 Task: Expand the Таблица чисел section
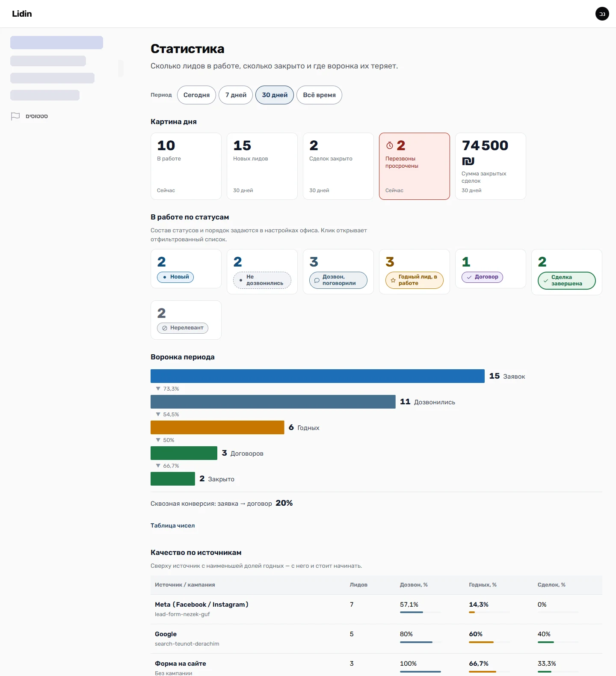172,525
